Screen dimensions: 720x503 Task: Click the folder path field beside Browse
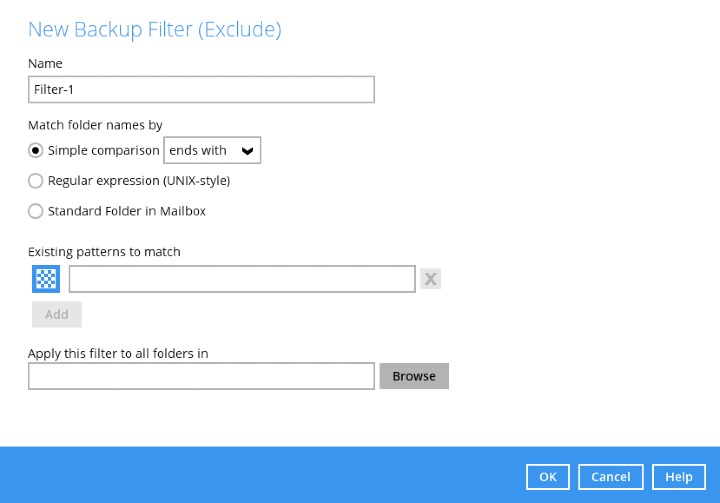point(201,376)
